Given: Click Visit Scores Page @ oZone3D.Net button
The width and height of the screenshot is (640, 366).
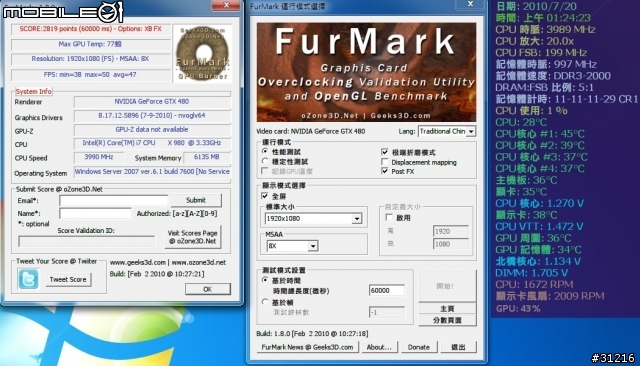Looking at the screenshot, I should (x=192, y=237).
